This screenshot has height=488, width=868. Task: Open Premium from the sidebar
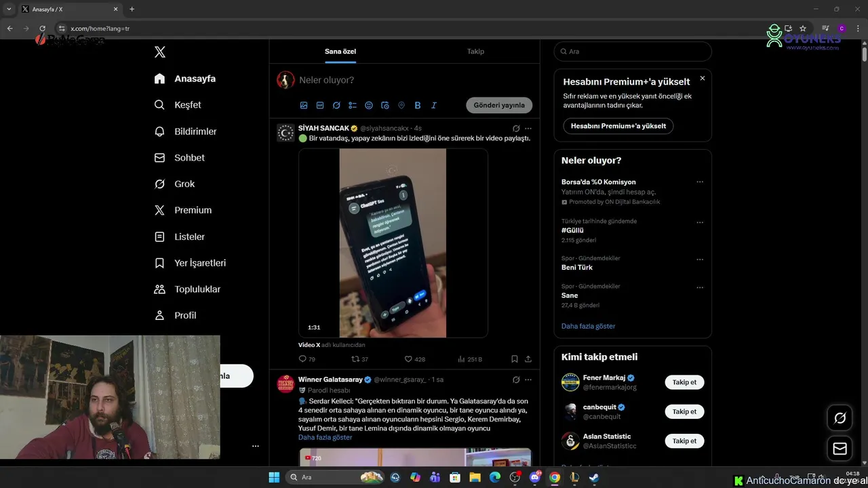pos(183,210)
